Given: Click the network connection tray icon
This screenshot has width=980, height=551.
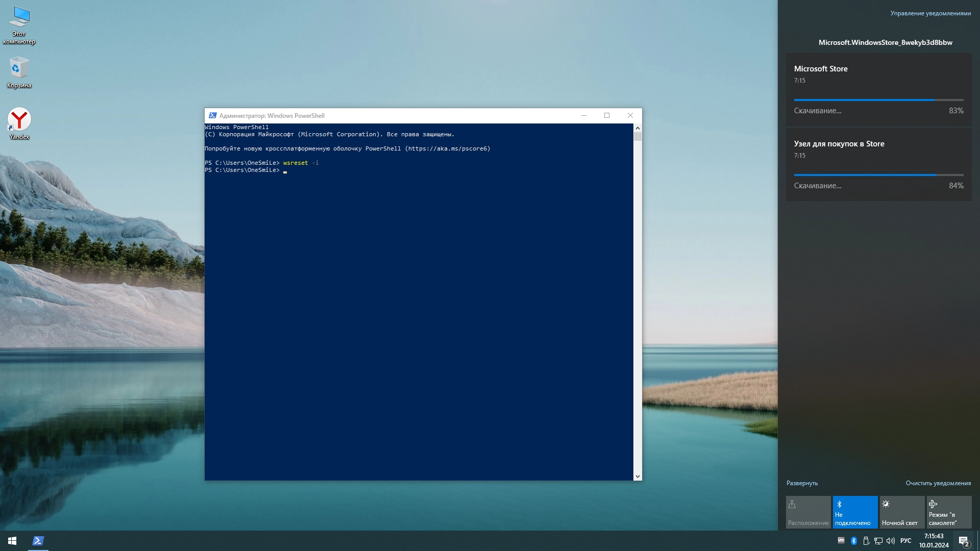Looking at the screenshot, I should coord(878,541).
